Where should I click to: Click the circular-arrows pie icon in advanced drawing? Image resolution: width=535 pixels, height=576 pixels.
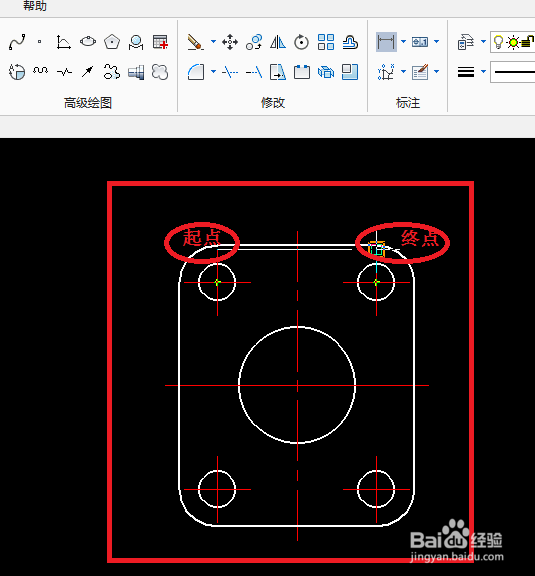(17, 72)
